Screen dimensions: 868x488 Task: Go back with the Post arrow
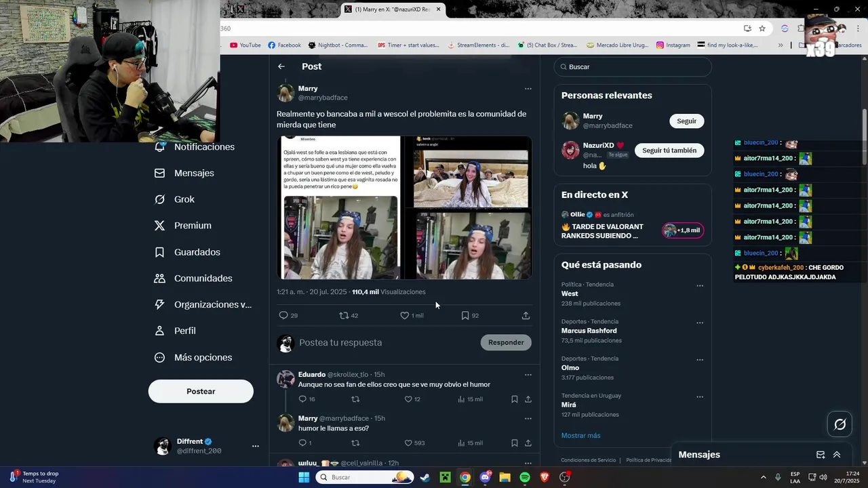(281, 66)
